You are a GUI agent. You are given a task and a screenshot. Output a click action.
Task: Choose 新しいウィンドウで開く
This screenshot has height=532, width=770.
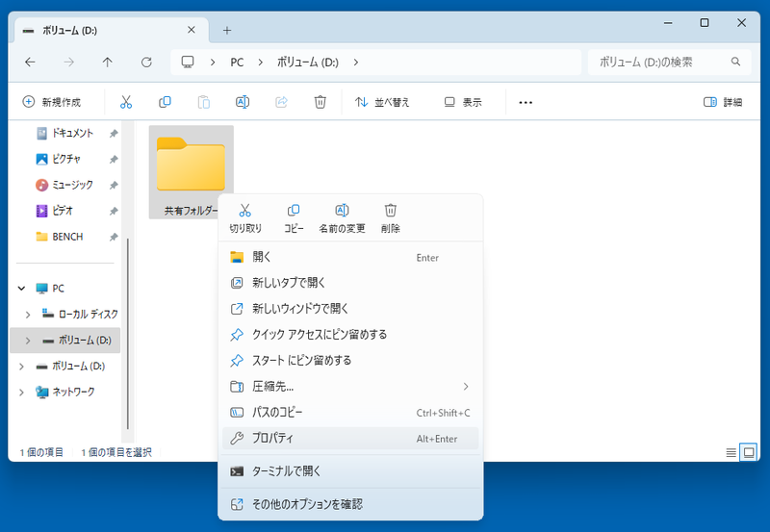click(350, 309)
